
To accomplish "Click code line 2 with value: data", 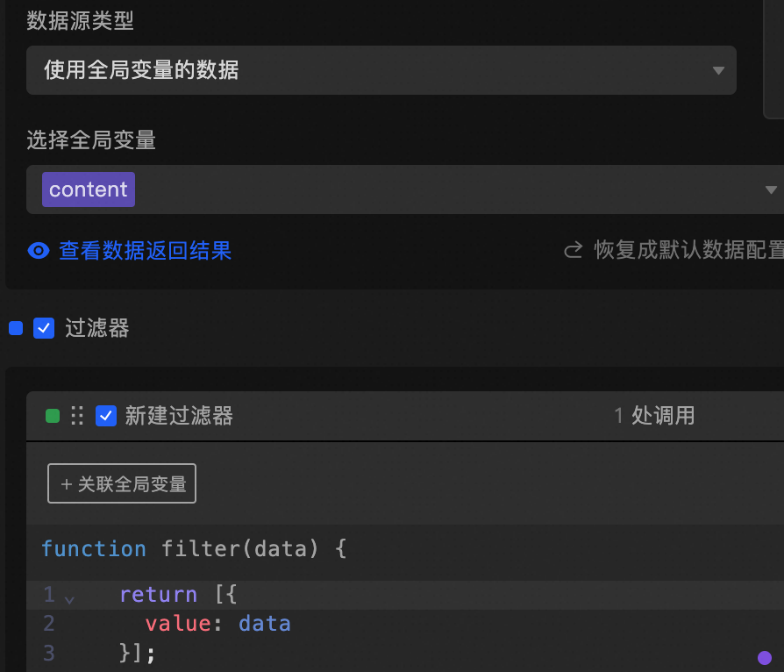I will 217,624.
